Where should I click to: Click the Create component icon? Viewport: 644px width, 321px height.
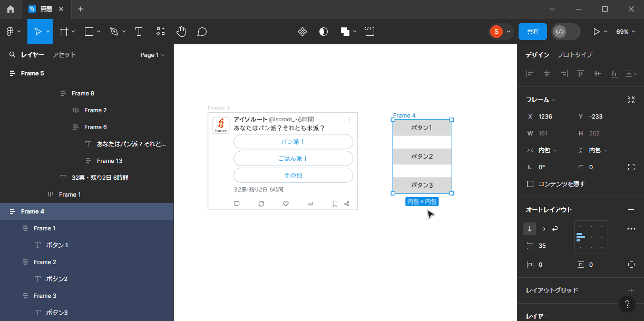[x=303, y=32]
